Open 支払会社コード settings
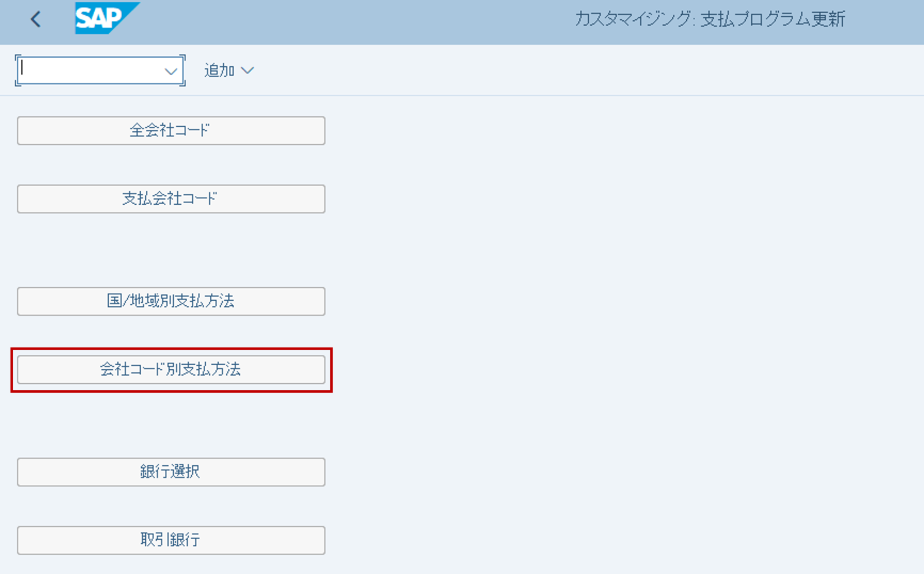The image size is (924, 574). [x=171, y=199]
